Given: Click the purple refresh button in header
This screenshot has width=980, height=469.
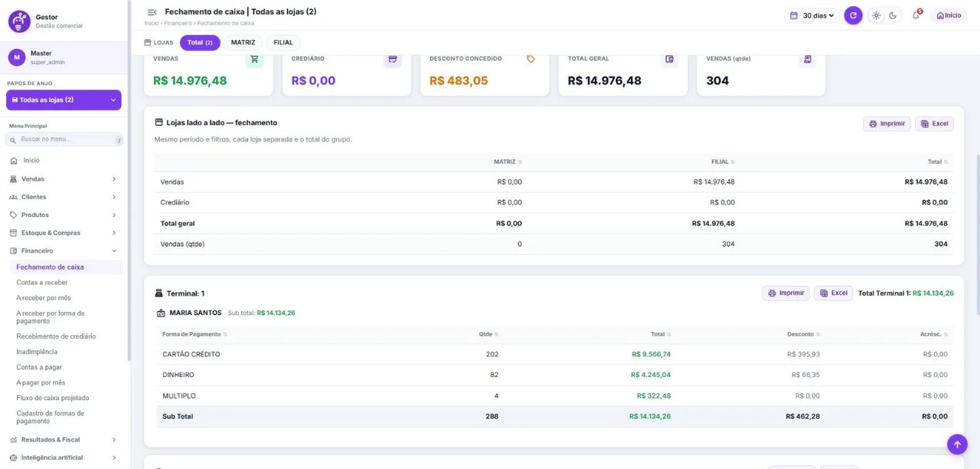Looking at the screenshot, I should click(x=853, y=15).
